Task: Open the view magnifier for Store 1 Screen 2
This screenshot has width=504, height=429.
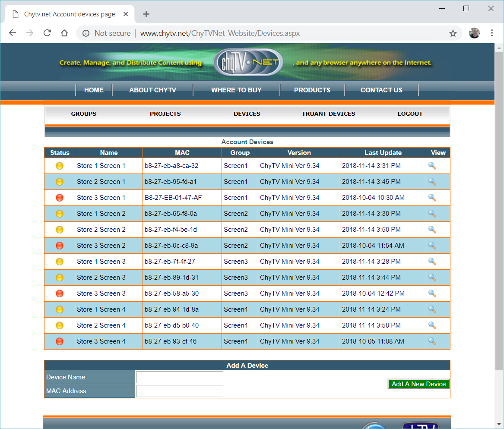Action: tap(432, 214)
